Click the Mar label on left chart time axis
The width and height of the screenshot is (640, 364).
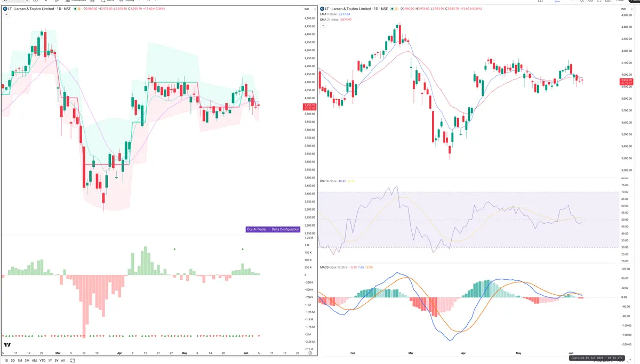[58, 353]
